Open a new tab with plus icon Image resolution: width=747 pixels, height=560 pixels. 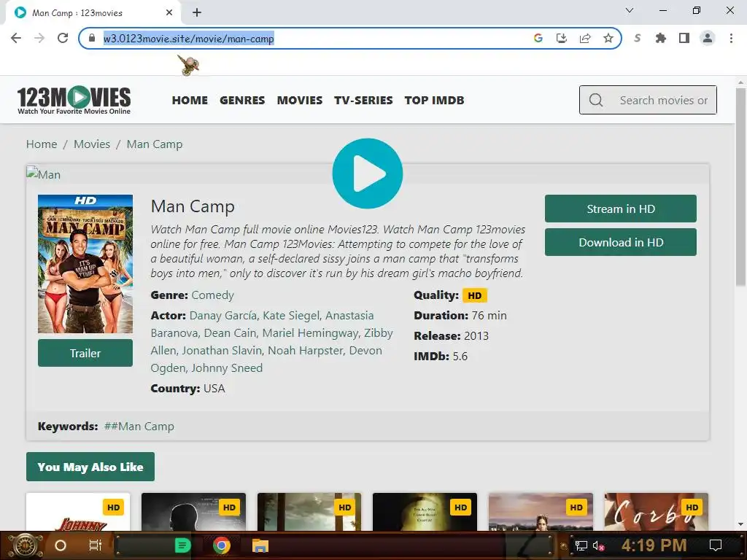point(197,13)
